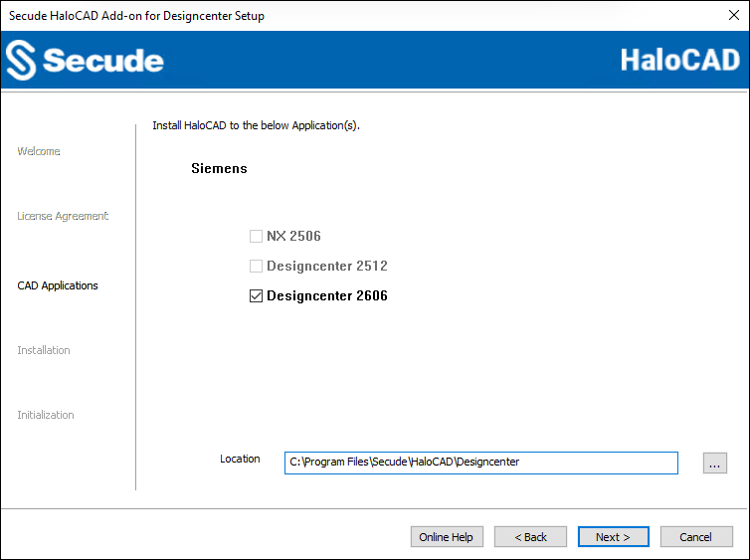Click the HaloCAD banner title
750x560 pixels.
[679, 61]
